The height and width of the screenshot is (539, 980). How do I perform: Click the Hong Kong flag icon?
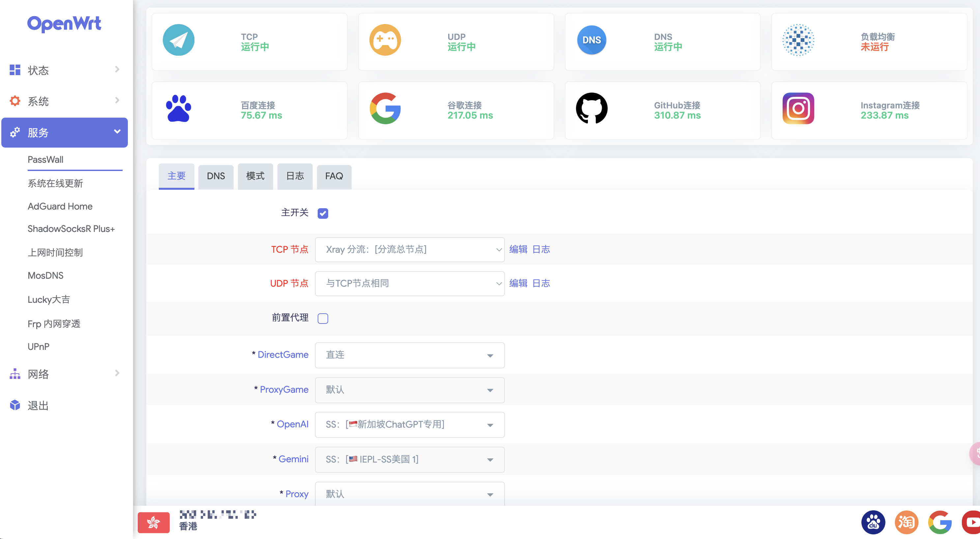click(x=154, y=522)
